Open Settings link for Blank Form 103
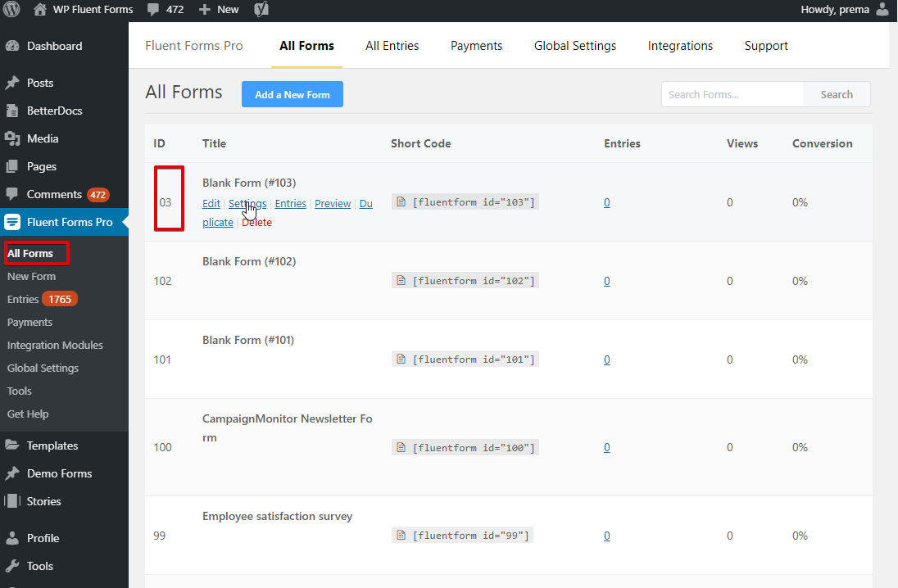The width and height of the screenshot is (898, 588). pyautogui.click(x=247, y=203)
